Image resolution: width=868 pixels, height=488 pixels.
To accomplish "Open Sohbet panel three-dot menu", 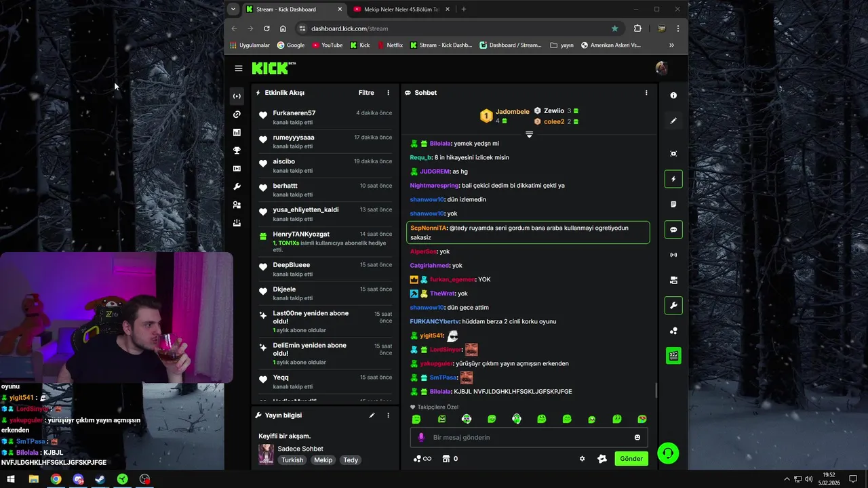I will (x=646, y=93).
